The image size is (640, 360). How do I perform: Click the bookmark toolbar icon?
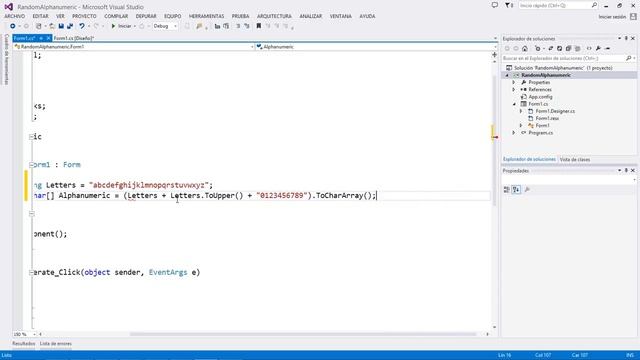[x=258, y=26]
